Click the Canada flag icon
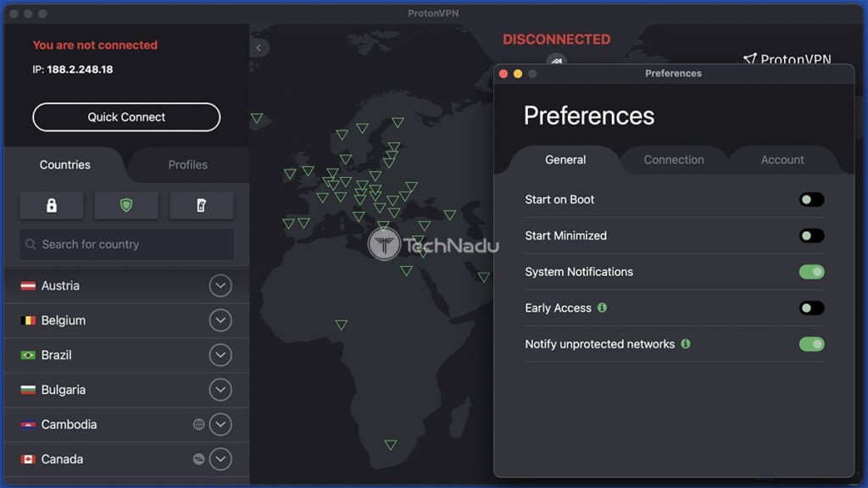 [x=28, y=459]
